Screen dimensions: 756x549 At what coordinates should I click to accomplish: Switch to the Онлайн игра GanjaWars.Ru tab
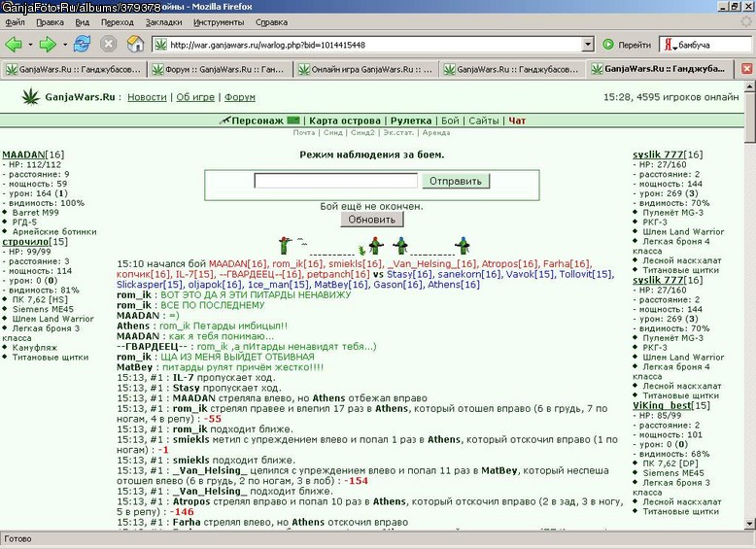point(366,69)
